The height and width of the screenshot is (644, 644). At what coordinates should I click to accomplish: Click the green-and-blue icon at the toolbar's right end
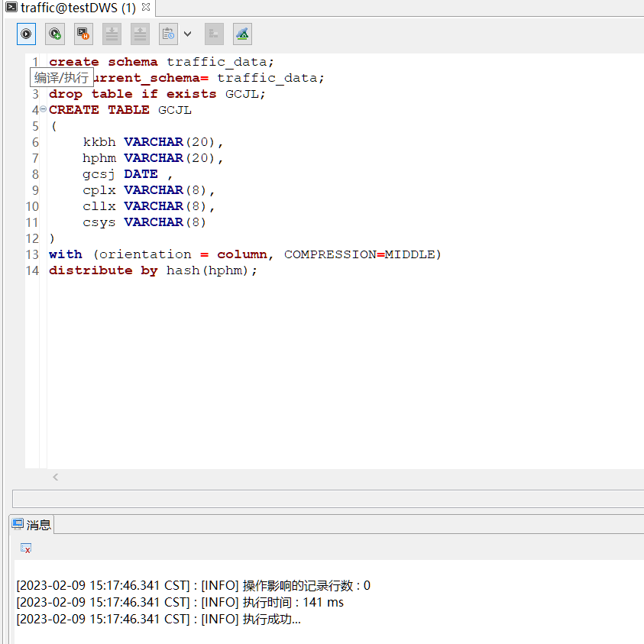click(242, 34)
